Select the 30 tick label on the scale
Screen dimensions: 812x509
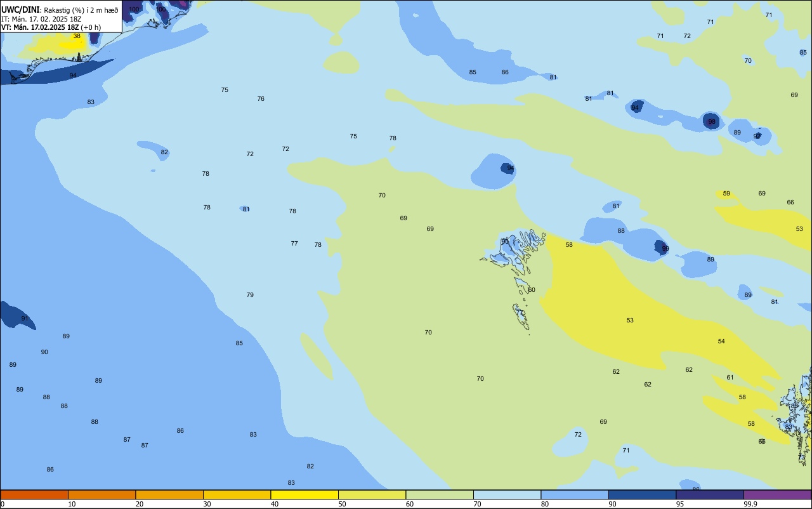pos(207,504)
